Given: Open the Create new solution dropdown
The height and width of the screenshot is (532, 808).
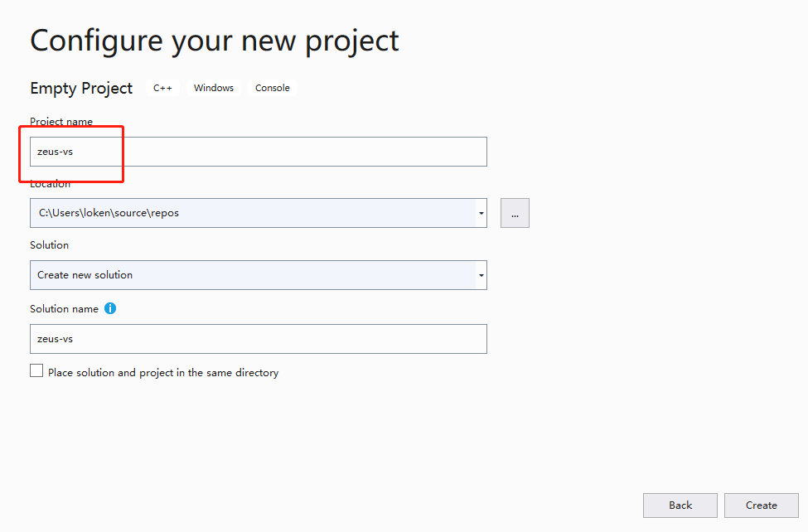Looking at the screenshot, I should pyautogui.click(x=258, y=275).
